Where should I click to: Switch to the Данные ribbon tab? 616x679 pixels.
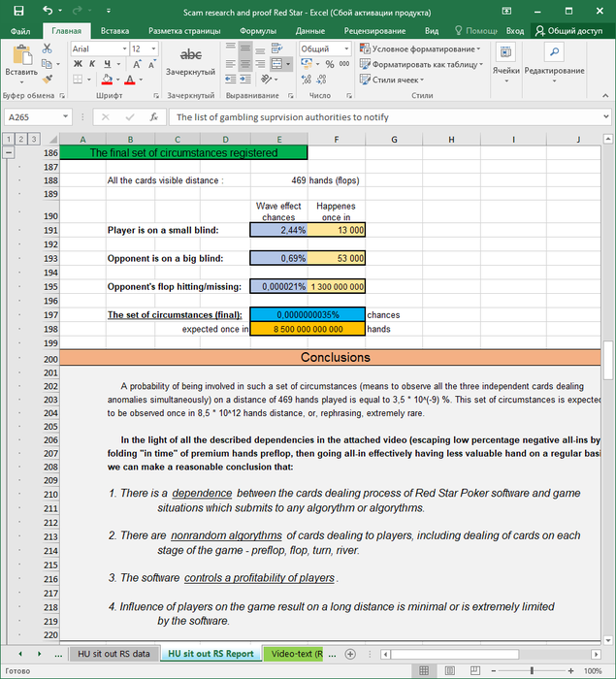tap(310, 31)
